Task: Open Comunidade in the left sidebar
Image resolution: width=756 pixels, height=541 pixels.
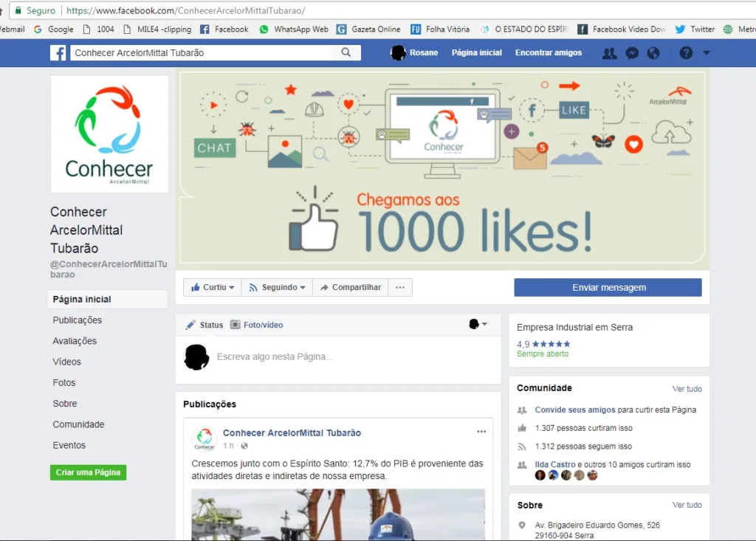Action: click(x=78, y=424)
